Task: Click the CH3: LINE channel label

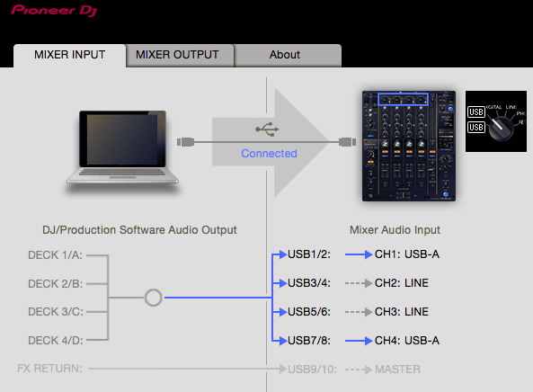Action: 402,312
